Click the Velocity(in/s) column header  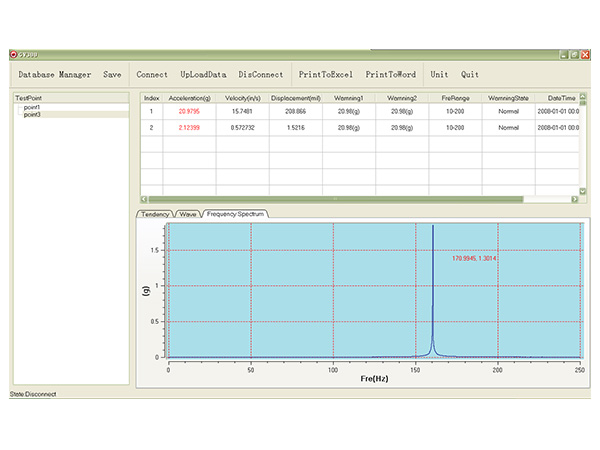tap(243, 98)
